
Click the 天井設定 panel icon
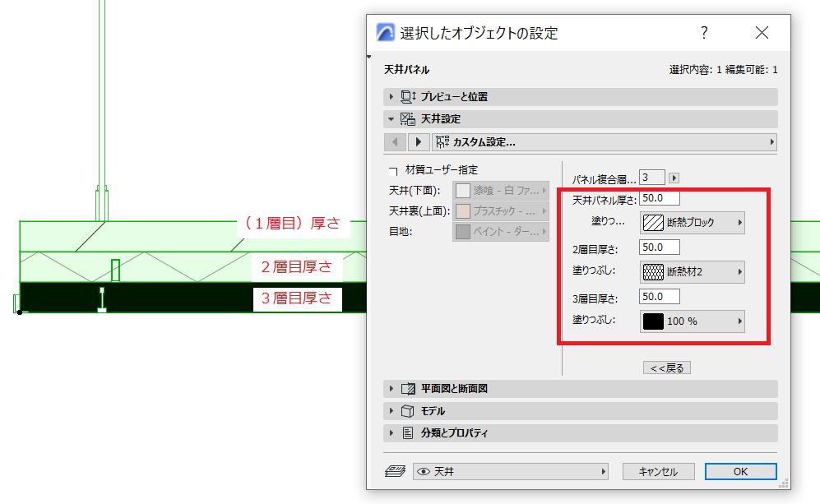408,119
